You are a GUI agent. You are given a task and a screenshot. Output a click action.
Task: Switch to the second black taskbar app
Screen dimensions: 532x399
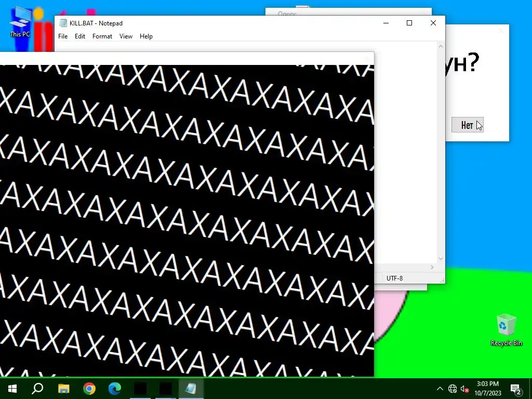point(166,389)
